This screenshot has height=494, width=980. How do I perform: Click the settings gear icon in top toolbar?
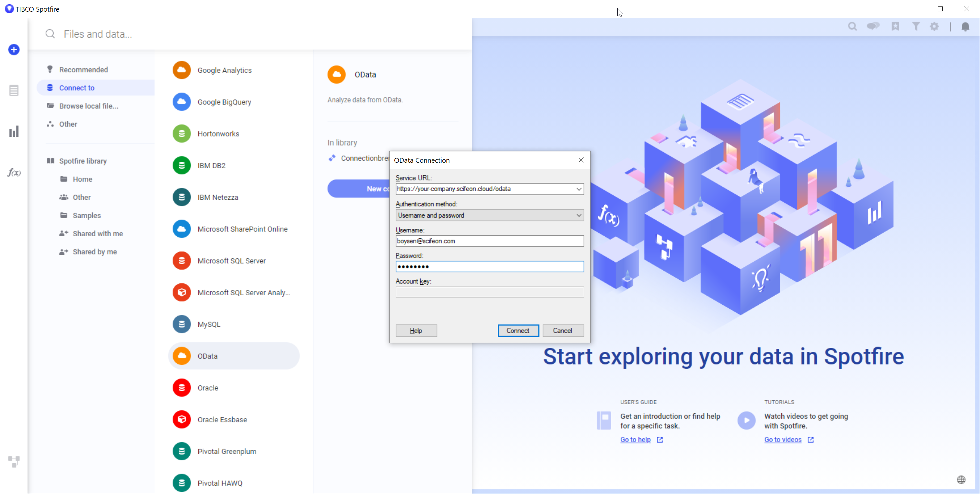[x=934, y=26]
